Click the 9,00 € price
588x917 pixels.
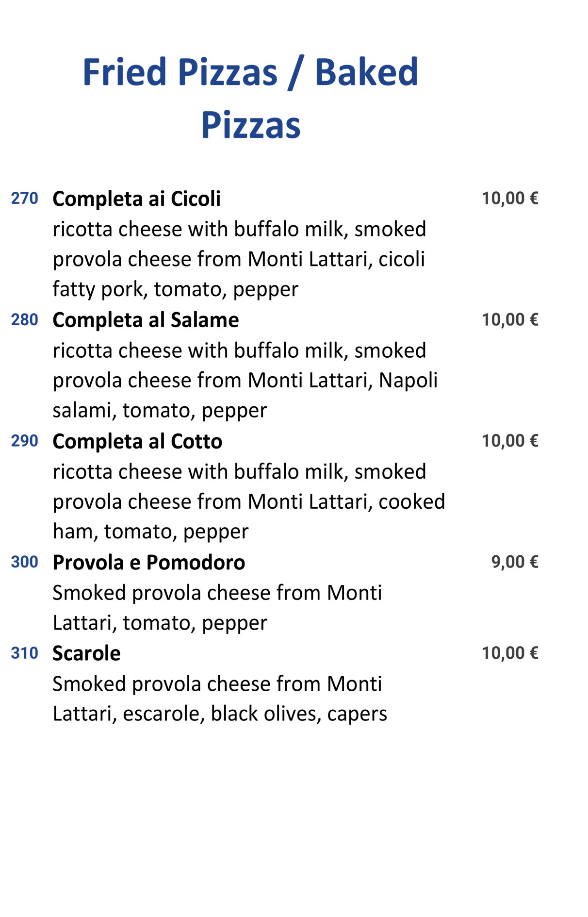pyautogui.click(x=515, y=562)
